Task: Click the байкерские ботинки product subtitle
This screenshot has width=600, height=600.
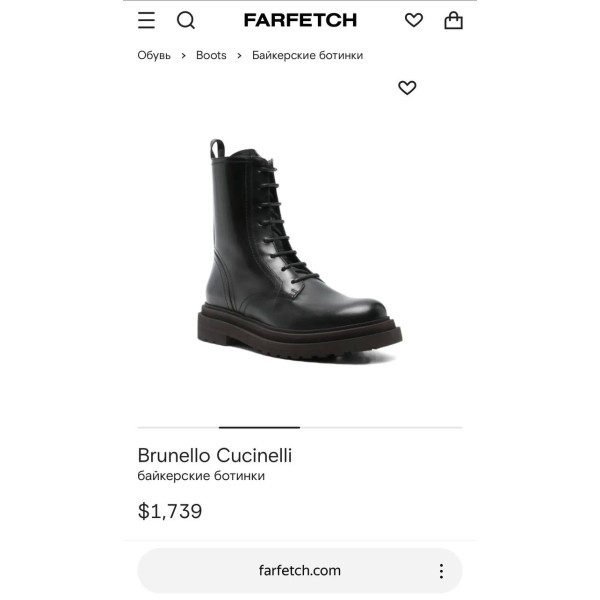Action: (x=201, y=476)
